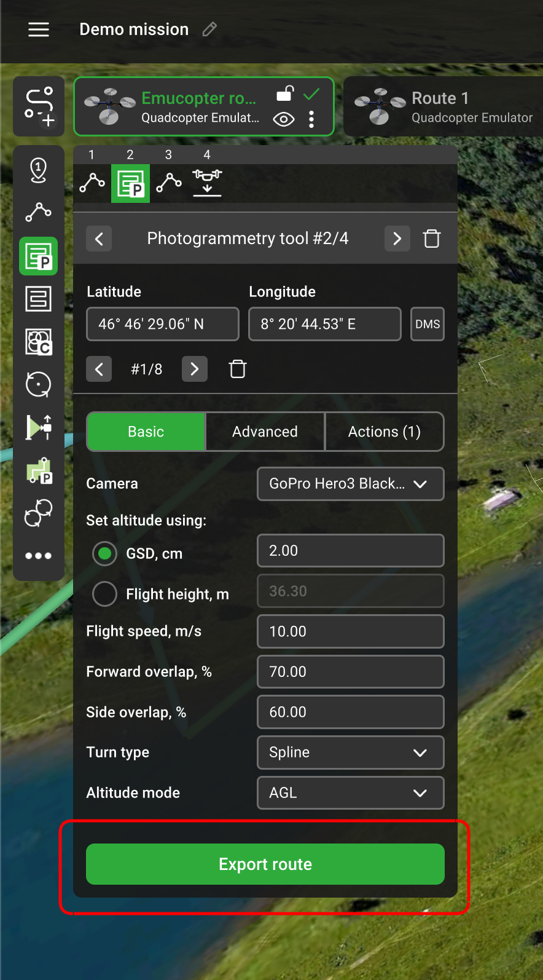Click the Forward overlap input field
Screen dimensions: 543x980
350,672
